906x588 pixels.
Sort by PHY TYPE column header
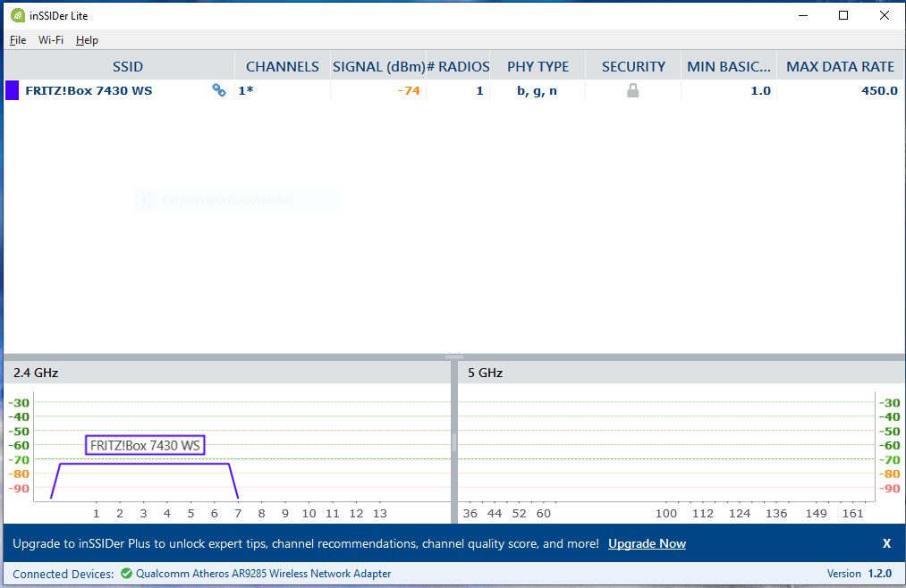click(538, 66)
